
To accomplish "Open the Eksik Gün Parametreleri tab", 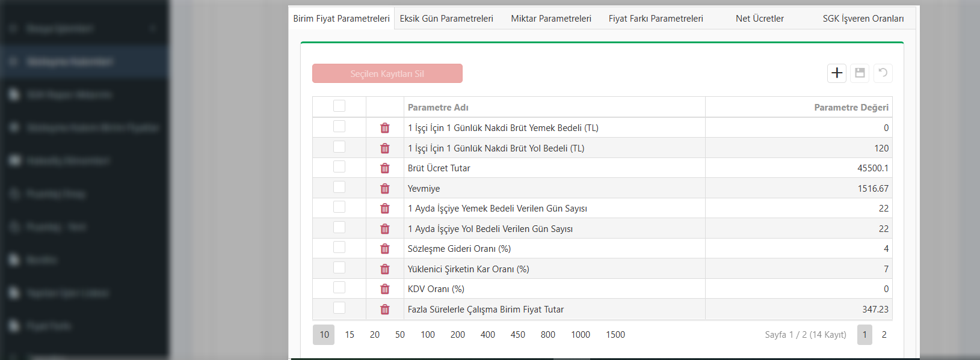I will pos(446,19).
